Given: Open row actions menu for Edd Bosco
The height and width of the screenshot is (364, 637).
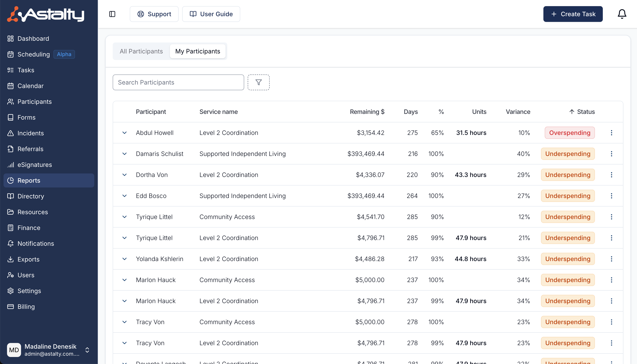Looking at the screenshot, I should (612, 196).
